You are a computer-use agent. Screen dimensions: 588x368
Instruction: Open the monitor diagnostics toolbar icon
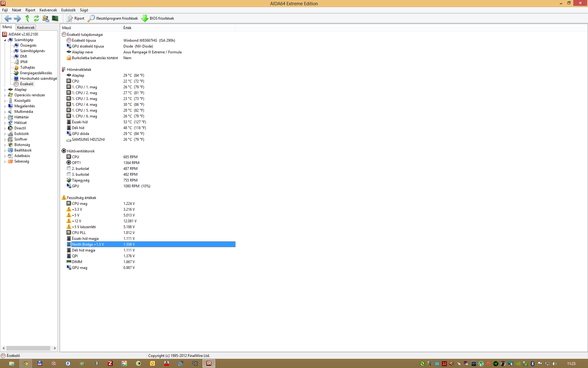pyautogui.click(x=55, y=18)
